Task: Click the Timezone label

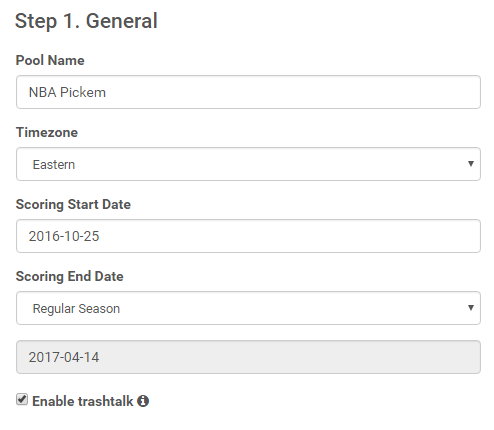Action: click(x=47, y=132)
